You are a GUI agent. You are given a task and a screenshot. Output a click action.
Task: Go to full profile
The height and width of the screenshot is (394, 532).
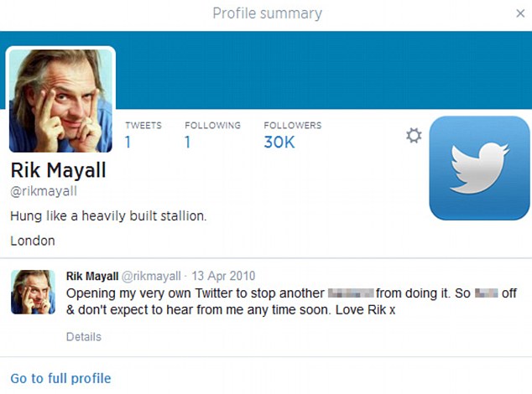coord(60,379)
